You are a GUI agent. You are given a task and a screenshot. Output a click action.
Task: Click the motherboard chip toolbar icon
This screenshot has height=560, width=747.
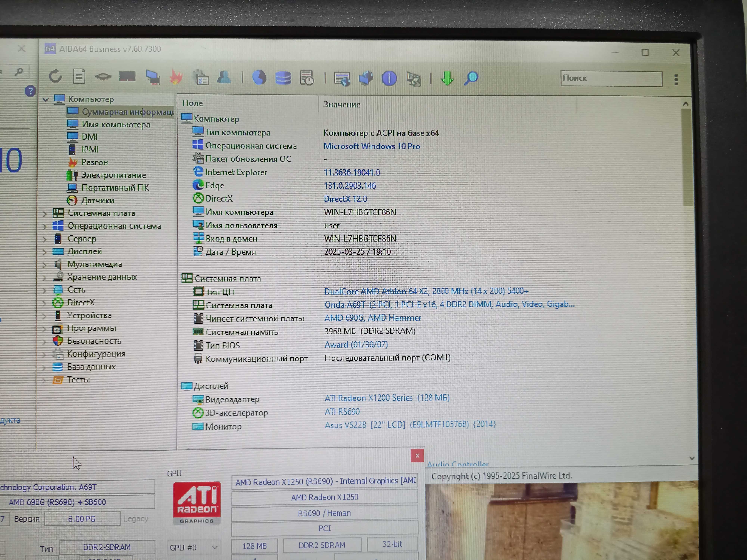click(103, 77)
